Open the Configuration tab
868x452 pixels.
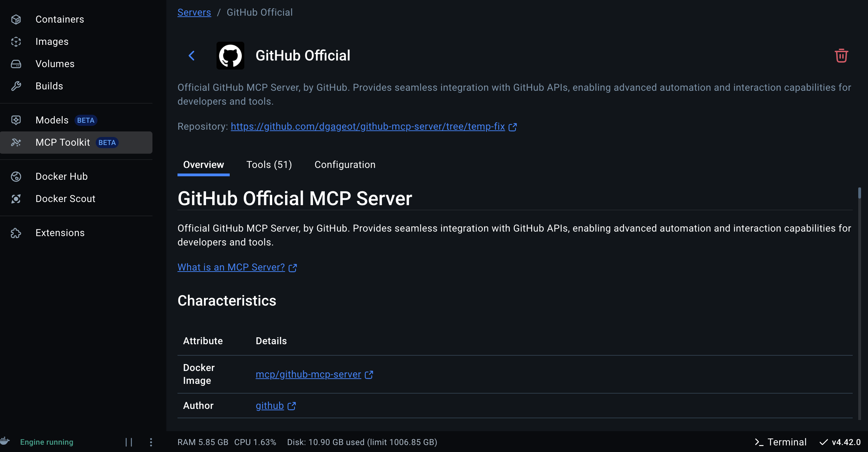[345, 165]
